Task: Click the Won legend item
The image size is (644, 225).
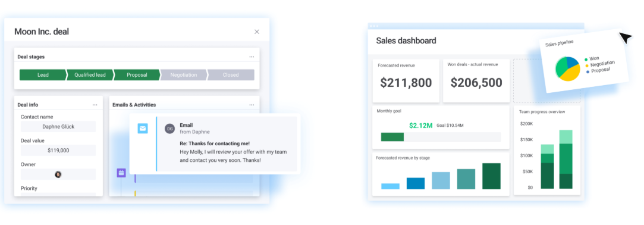Action: coord(591,59)
